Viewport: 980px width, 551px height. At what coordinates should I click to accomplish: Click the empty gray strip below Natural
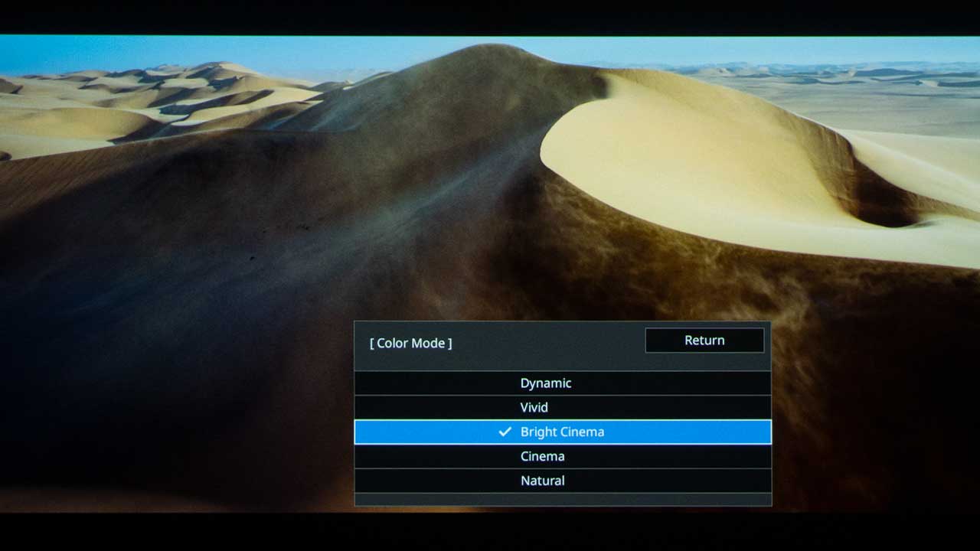(563, 499)
